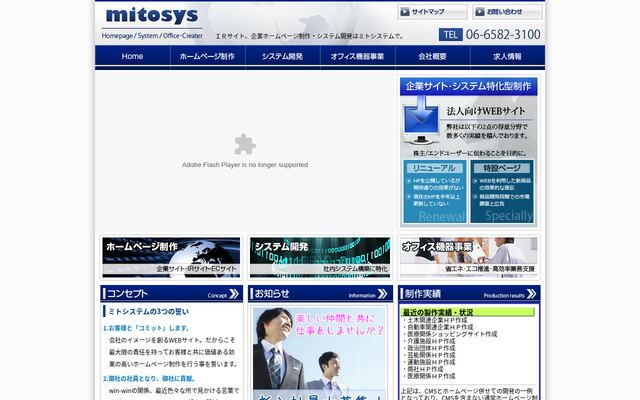Open the オフィス機器事業 menu item
This screenshot has width=640, height=400.
(358, 56)
